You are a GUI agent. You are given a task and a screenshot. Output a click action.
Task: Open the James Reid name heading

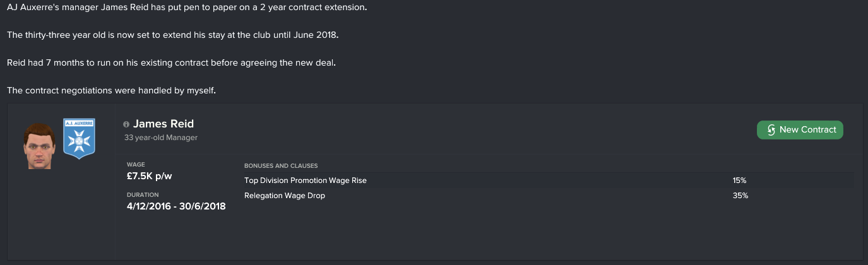[x=163, y=124]
